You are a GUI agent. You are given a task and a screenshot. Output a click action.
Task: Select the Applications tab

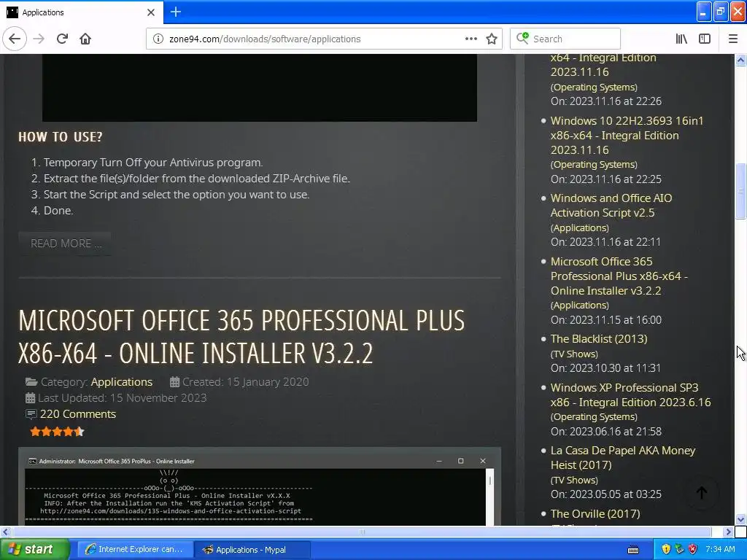81,12
